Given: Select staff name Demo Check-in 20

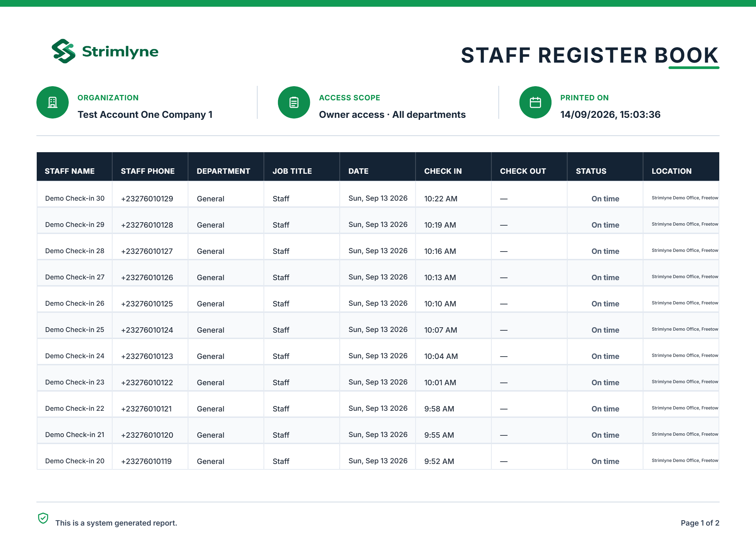Looking at the screenshot, I should point(75,461).
